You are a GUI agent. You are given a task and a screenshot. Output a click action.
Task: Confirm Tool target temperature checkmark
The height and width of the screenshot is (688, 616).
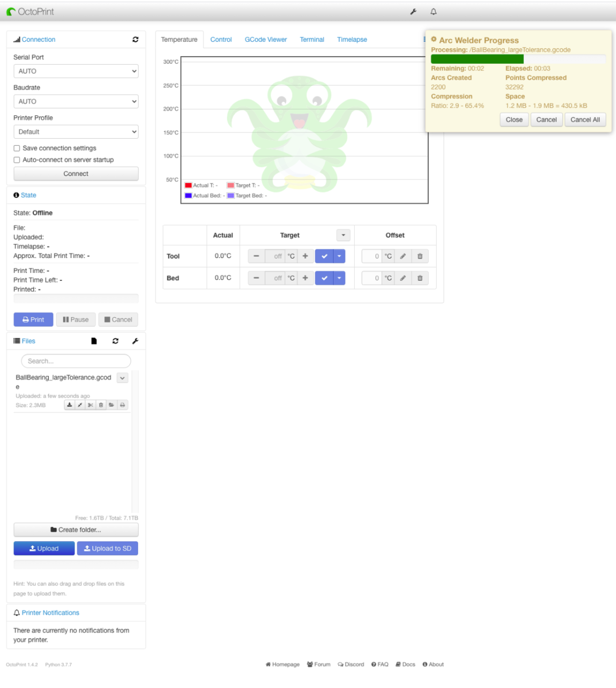324,256
